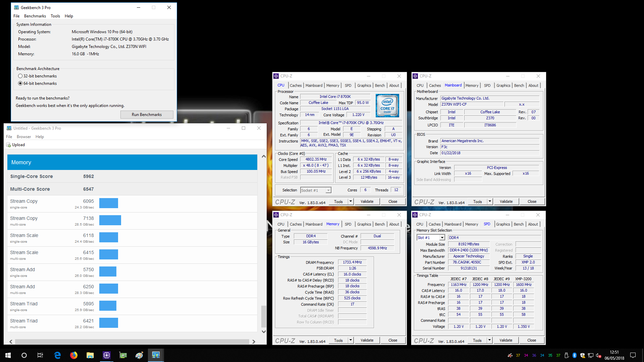Switch to Geekbench via its taskbar icon
The image size is (644, 362).
[x=156, y=355]
